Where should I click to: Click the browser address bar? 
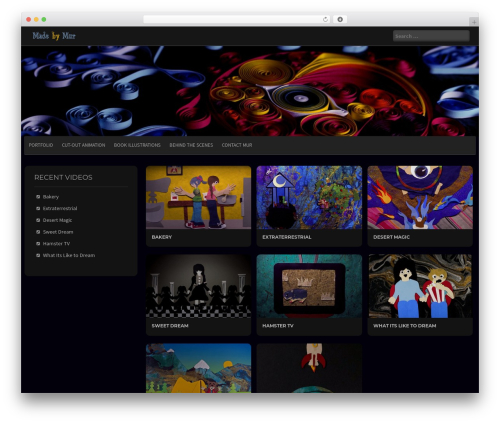pyautogui.click(x=237, y=20)
